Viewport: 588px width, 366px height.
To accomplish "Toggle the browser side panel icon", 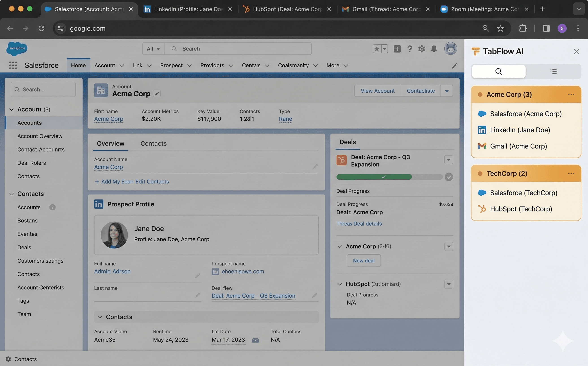I will tap(546, 28).
